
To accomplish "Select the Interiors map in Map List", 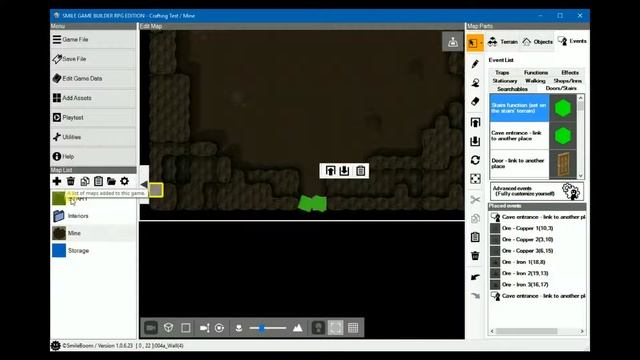I will pos(93,216).
